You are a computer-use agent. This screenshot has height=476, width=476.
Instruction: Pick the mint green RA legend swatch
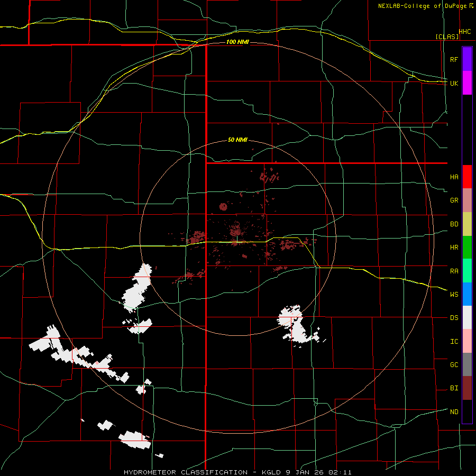[467, 271]
